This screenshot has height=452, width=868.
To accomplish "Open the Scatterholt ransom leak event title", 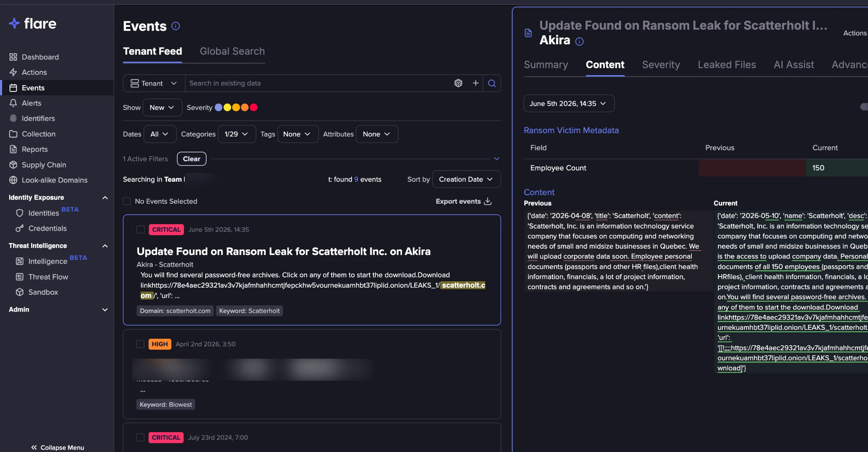I will (283, 252).
